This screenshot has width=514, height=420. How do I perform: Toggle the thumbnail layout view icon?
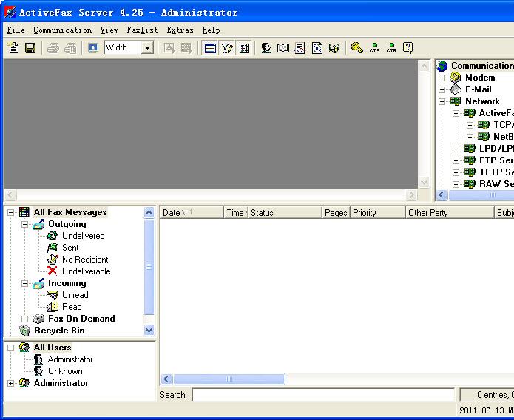245,48
